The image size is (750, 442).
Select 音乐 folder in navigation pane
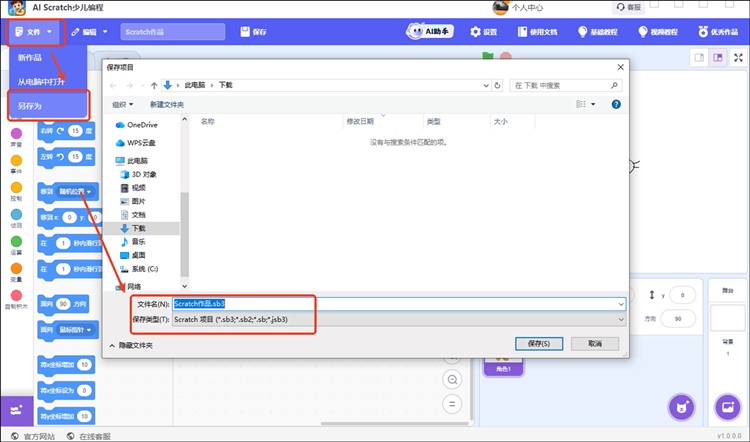click(133, 242)
